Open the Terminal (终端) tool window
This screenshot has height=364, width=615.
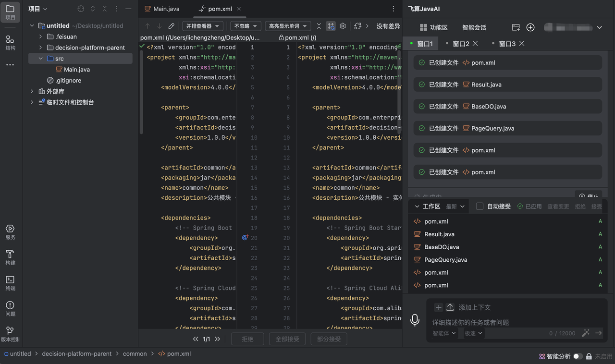(x=10, y=283)
